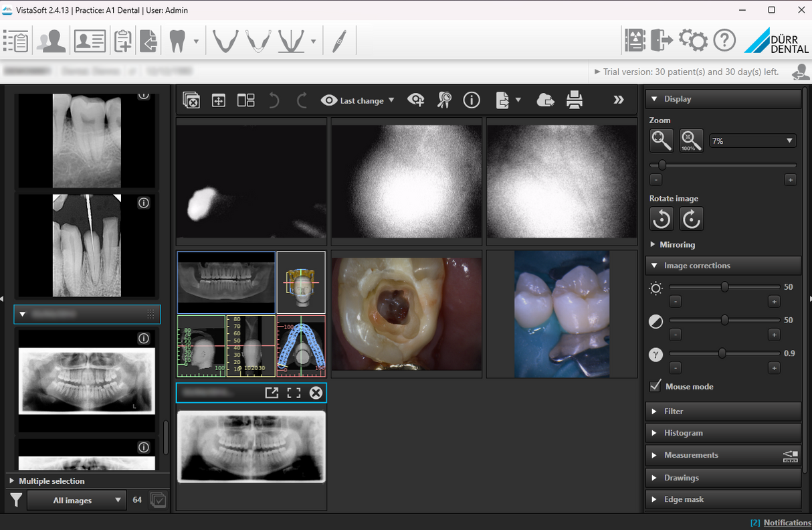Toggle the Last change eye visibility
This screenshot has width=812, height=530.
(x=328, y=100)
